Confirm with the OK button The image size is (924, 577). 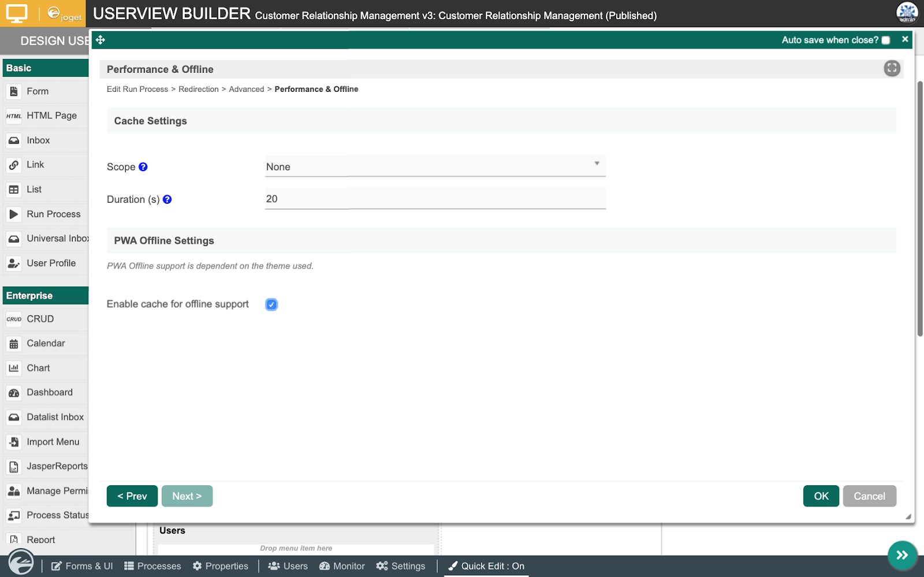tap(821, 496)
